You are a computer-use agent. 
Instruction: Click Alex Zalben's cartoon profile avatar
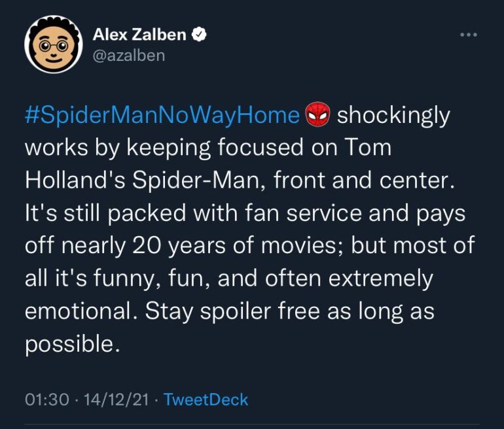click(54, 44)
